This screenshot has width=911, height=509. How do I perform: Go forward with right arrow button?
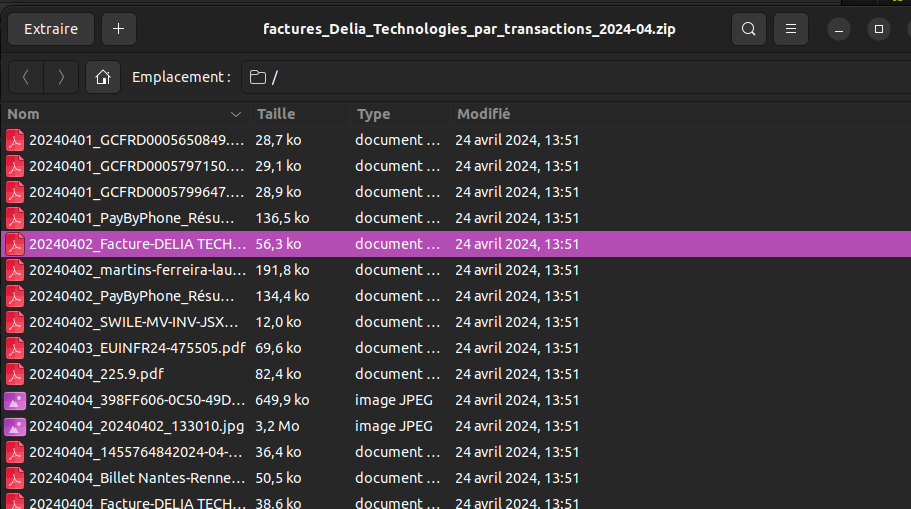click(61, 77)
